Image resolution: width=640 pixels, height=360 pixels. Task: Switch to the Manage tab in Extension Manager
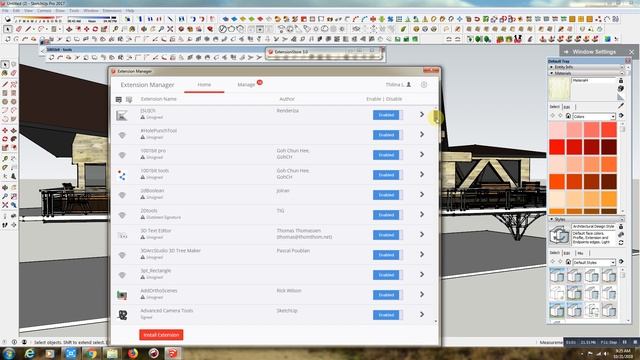pos(246,84)
